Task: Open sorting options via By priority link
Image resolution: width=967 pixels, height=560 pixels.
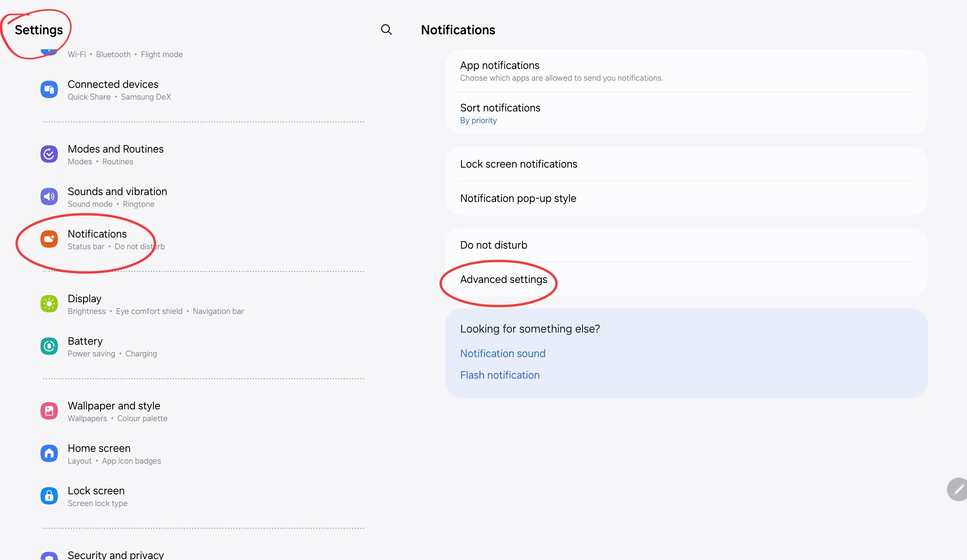Action: pos(478,120)
